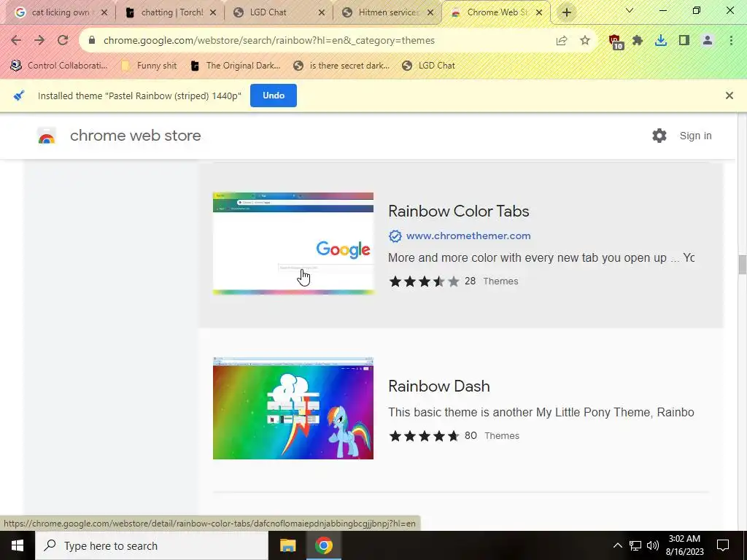Undo the installed Pastel Rainbow theme
The image size is (747, 560).
[274, 96]
